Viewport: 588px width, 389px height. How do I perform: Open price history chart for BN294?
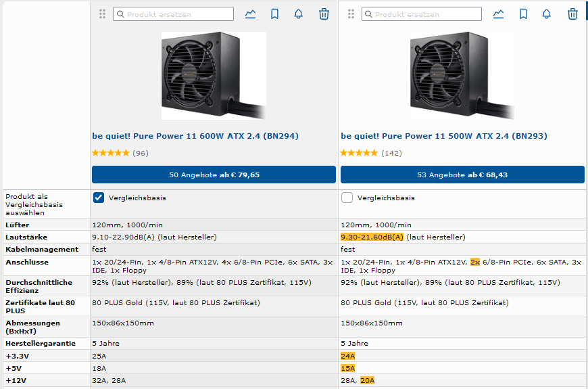(x=250, y=14)
